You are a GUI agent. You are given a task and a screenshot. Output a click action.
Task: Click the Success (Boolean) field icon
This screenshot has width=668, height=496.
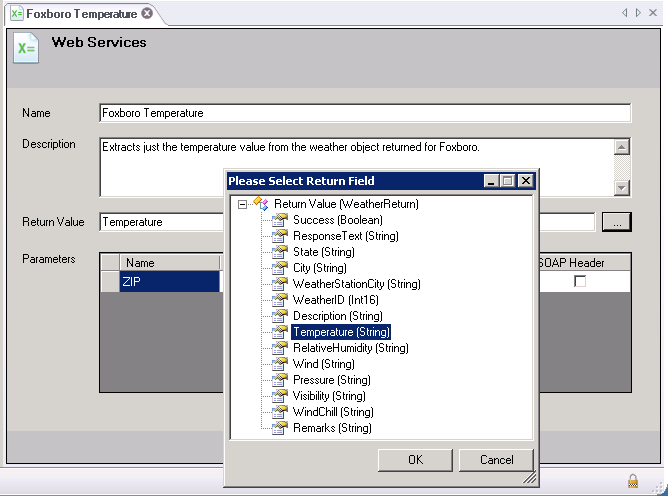coord(280,220)
